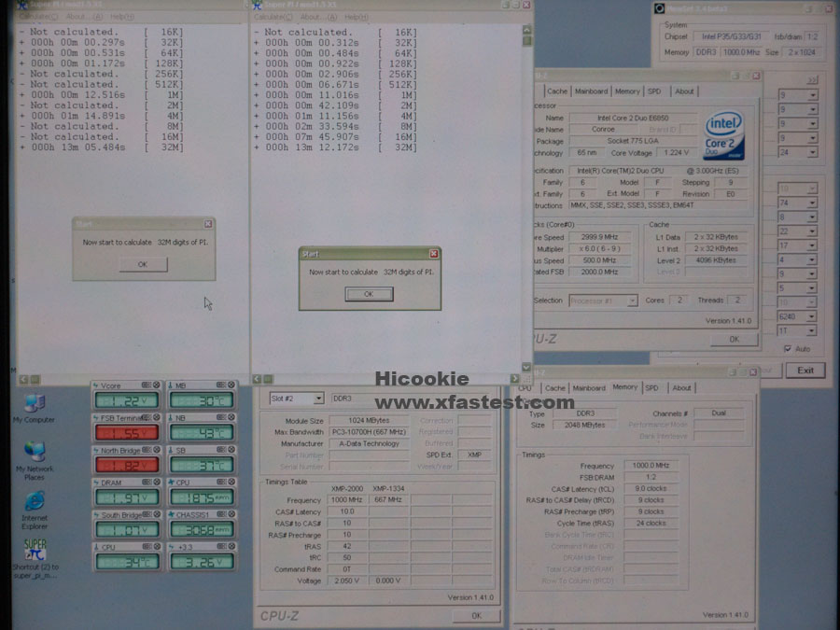Expand the MemSet dropdown set to 8
Viewport: 840px width, 630px height.
[813, 217]
